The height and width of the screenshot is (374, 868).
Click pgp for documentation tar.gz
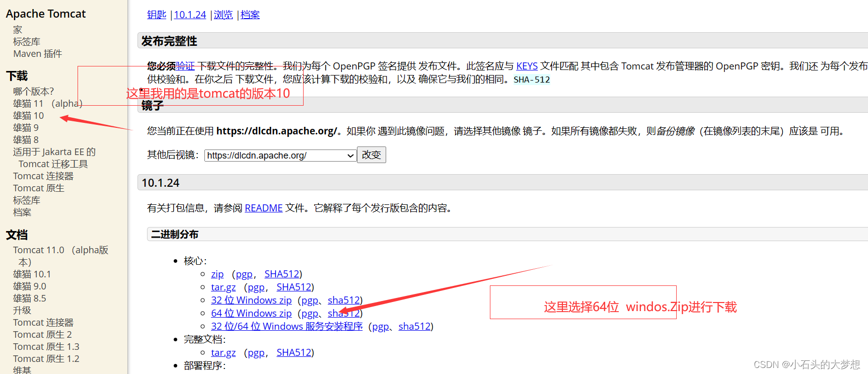click(x=256, y=353)
